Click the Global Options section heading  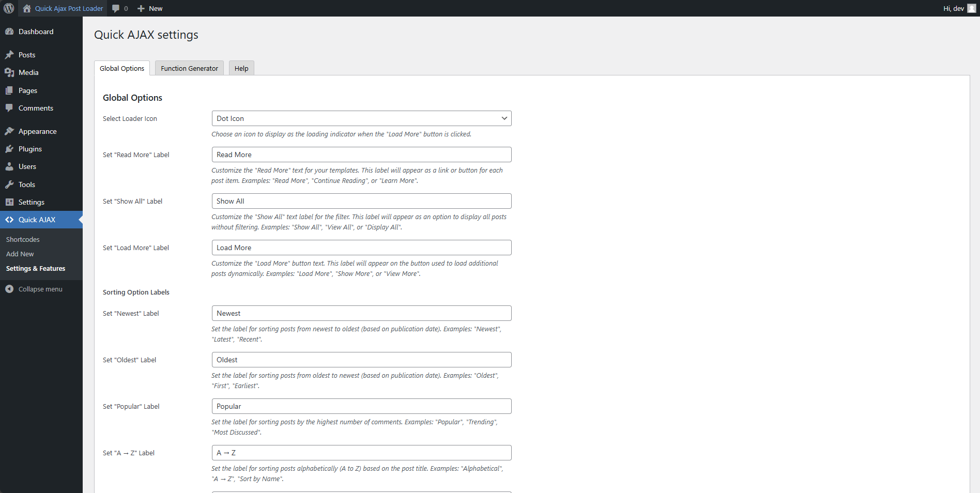132,98
